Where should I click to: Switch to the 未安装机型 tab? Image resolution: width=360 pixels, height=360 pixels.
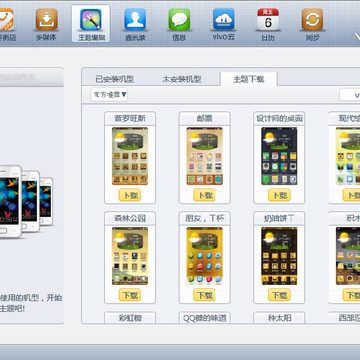[182, 79]
